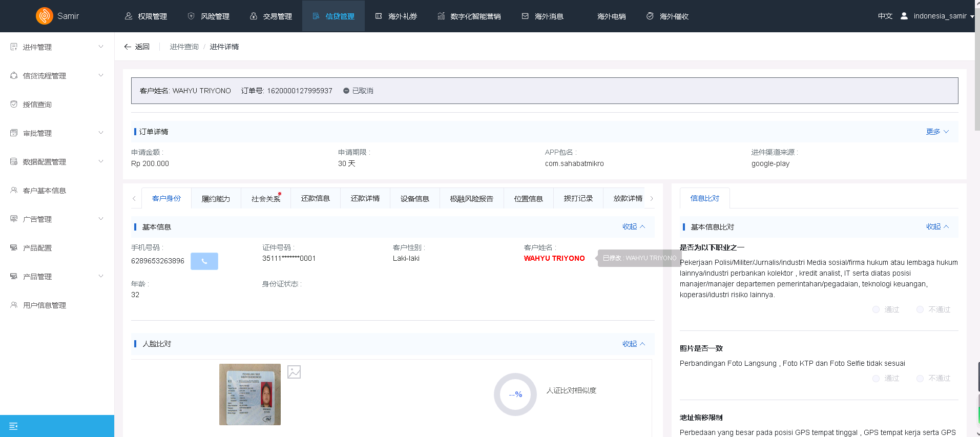Switch to the 履约能力 tab

click(x=216, y=198)
